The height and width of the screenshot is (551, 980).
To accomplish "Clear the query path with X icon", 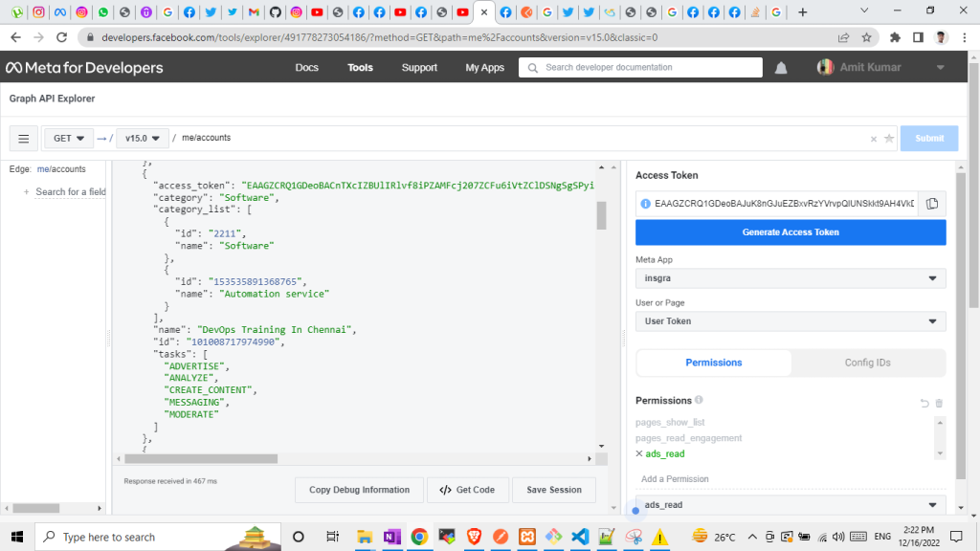I will point(873,139).
